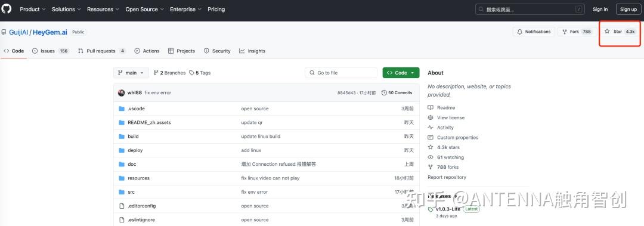This screenshot has width=644, height=226.
Task: Click the Go to file search field
Action: [x=341, y=73]
